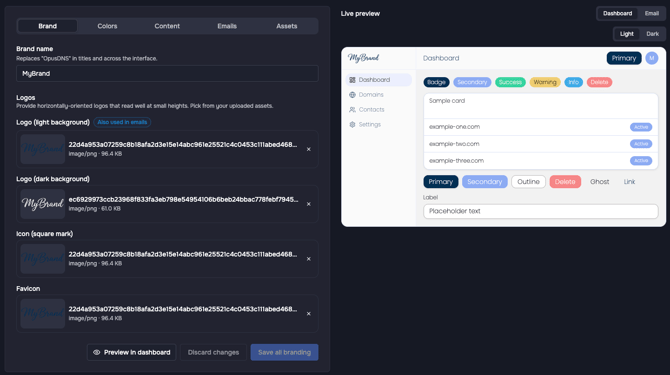Click the Outline sample button

(x=529, y=182)
